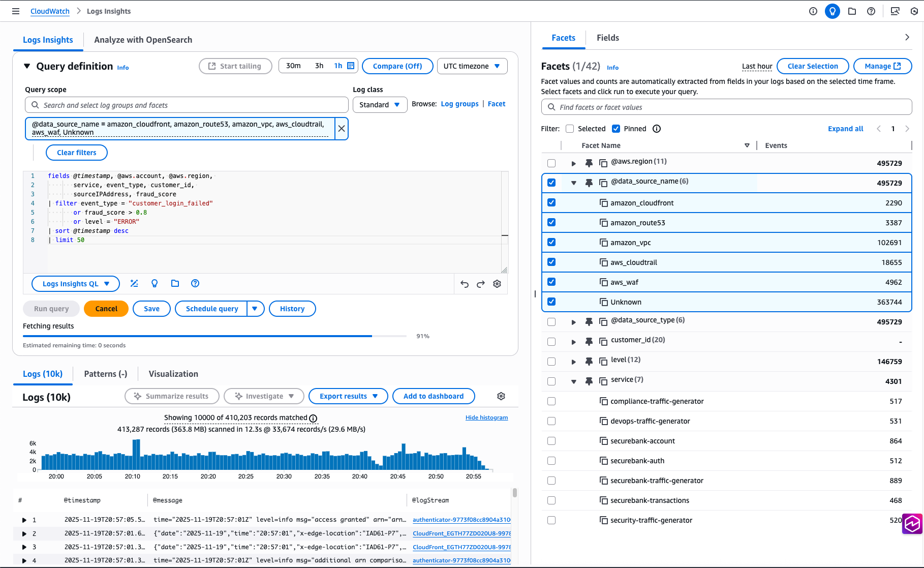The image size is (924, 568).
Task: Switch to the Fields tab
Action: pos(607,38)
